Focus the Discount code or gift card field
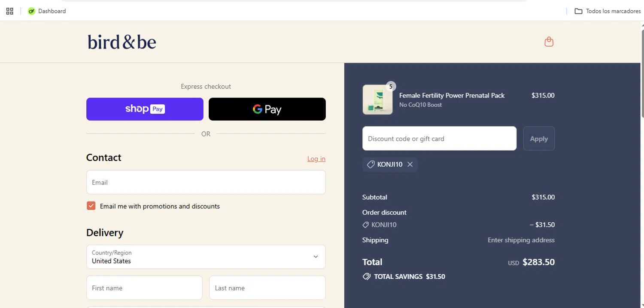Viewport: 644px width, 308px height. (439, 139)
